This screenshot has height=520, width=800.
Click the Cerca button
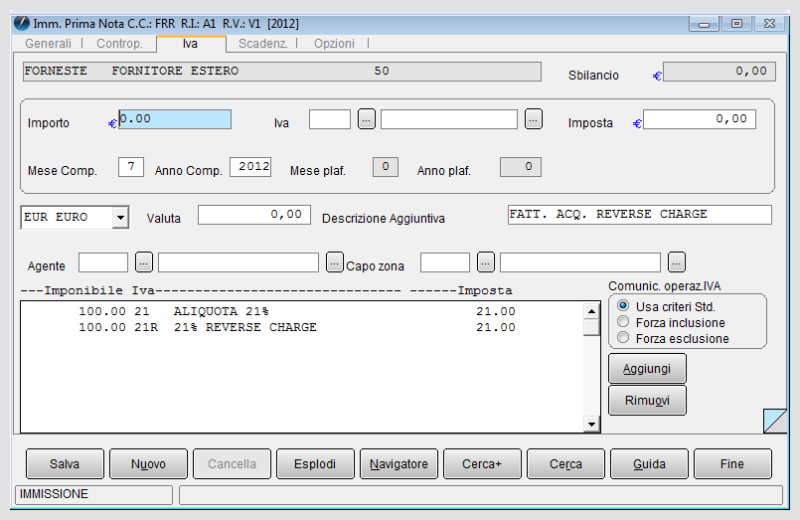(566, 463)
